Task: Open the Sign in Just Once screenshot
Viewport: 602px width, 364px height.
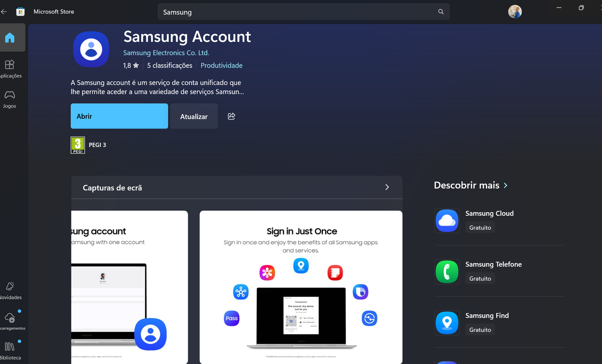Action: click(x=301, y=287)
